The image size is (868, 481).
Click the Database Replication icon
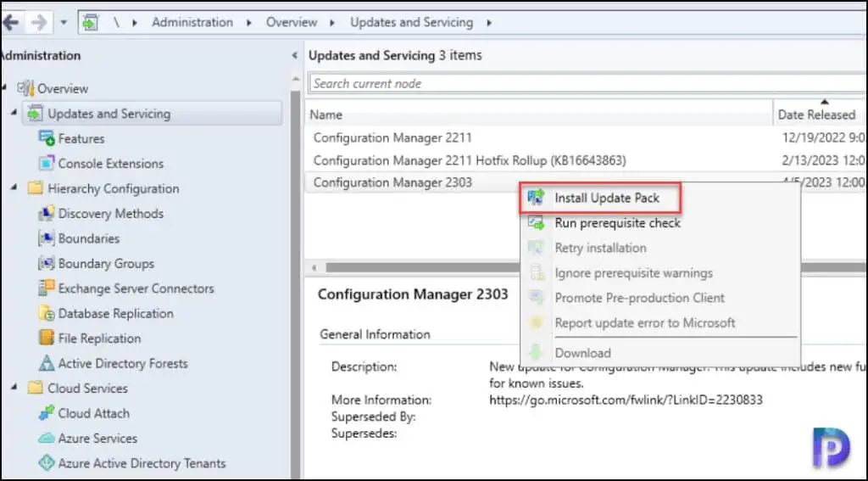47,313
